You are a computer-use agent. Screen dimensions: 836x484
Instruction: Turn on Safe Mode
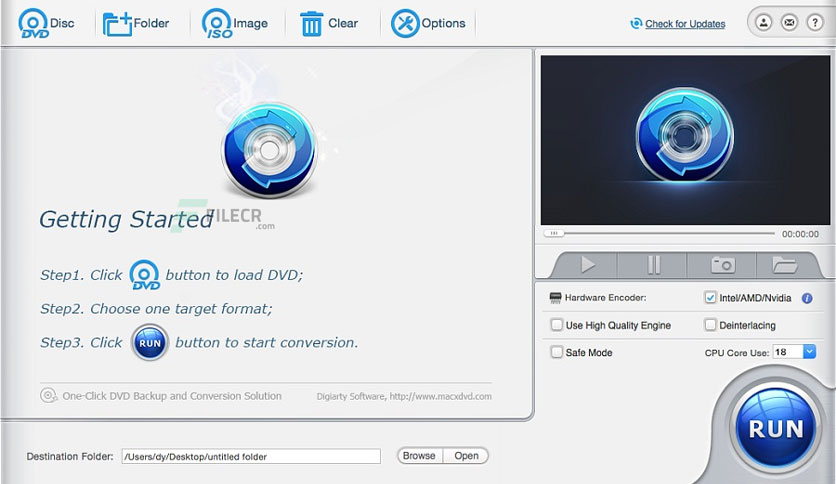(x=557, y=352)
